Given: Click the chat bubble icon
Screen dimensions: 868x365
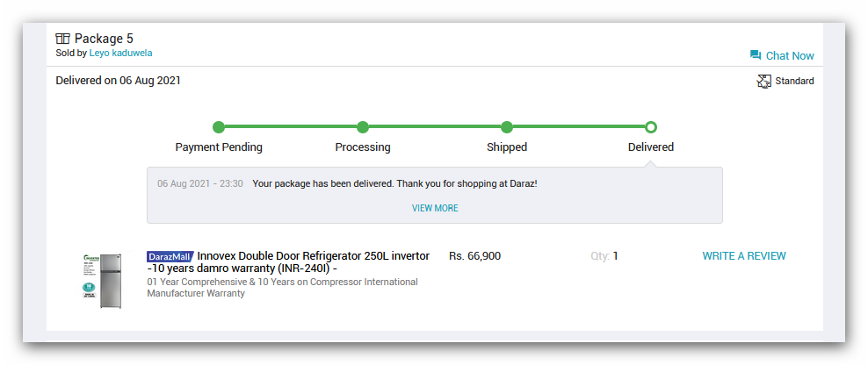Looking at the screenshot, I should pyautogui.click(x=755, y=54).
